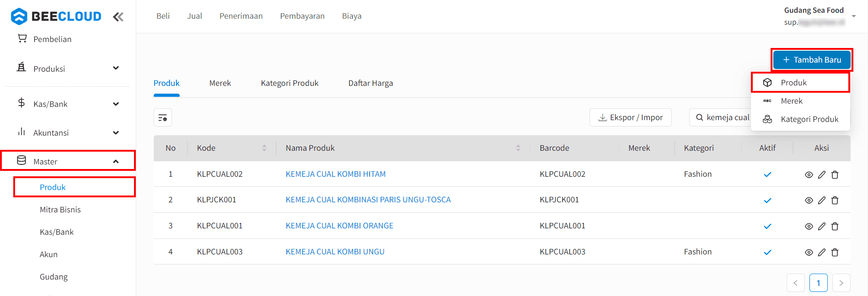The height and width of the screenshot is (296, 868).
Task: Delete KEMEJA CUAL KOMBI UNGU row
Action: pos(835,252)
